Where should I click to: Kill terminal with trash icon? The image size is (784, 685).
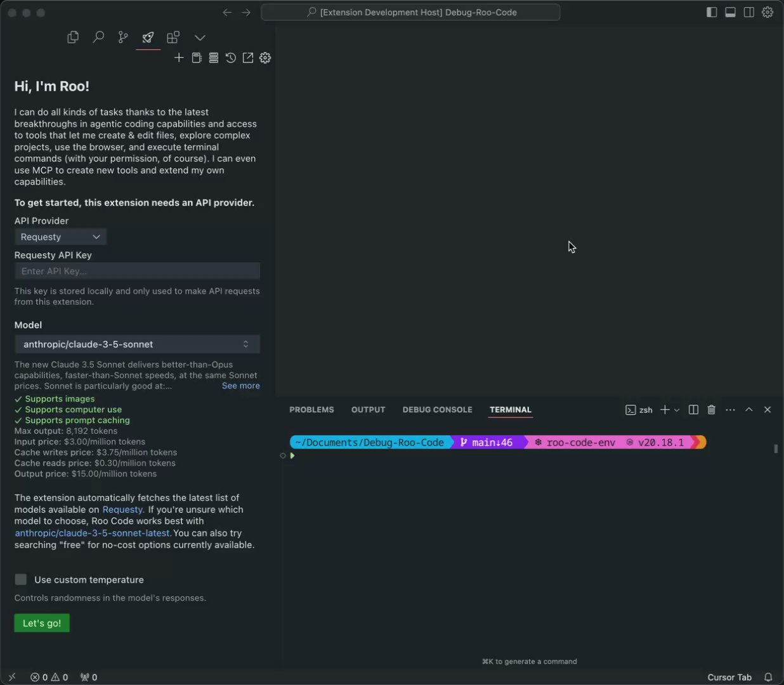712,410
